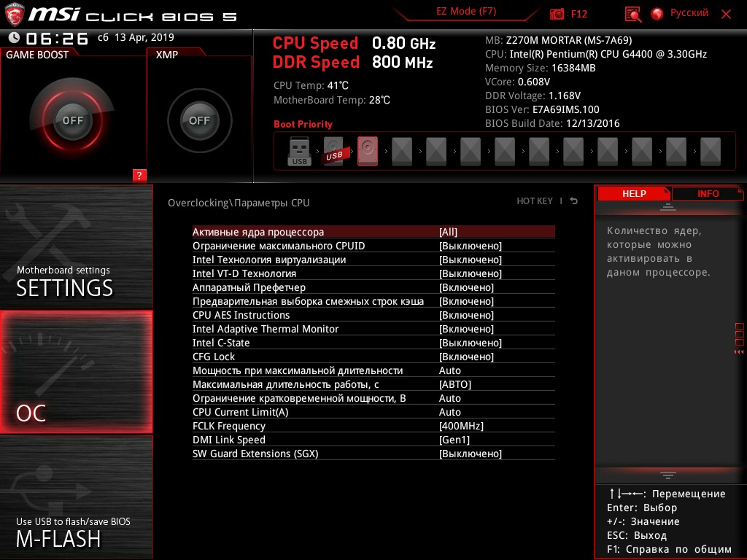Change DMI Link Speed [Gen1] value

373,439
